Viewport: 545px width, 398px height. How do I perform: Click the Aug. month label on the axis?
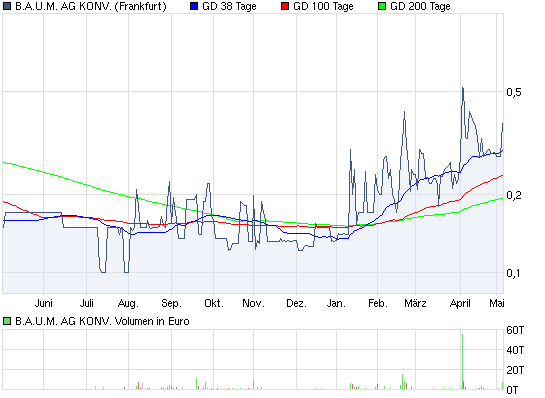(x=128, y=303)
